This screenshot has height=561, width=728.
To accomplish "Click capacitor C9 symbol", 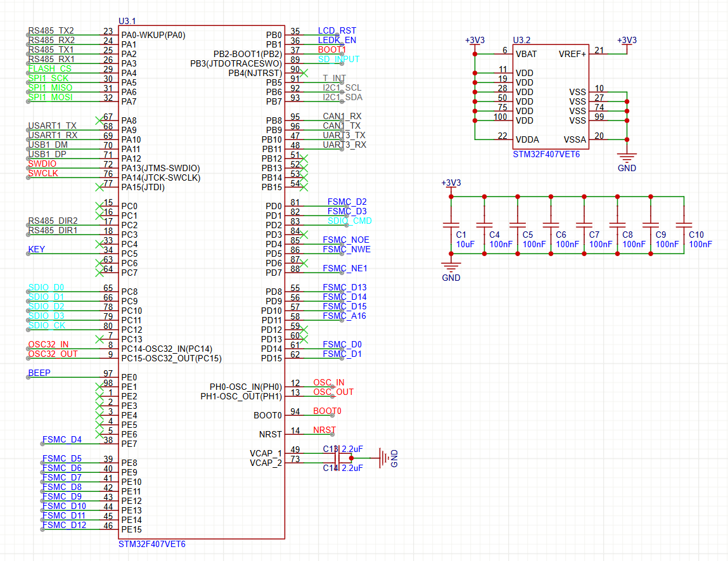I will coord(651,225).
